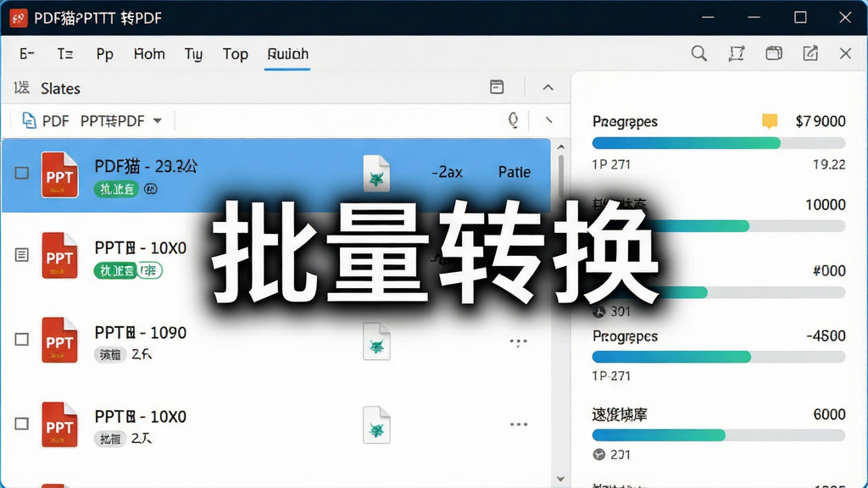Click the red PPT icon beside PPT - 1090
Screen dimensions: 868x488
59,341
